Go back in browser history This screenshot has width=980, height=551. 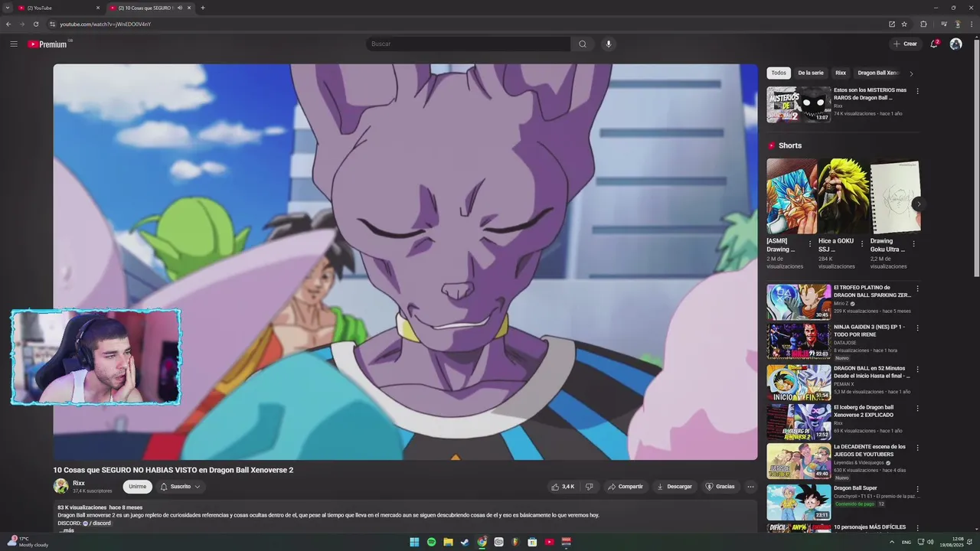click(x=8, y=24)
